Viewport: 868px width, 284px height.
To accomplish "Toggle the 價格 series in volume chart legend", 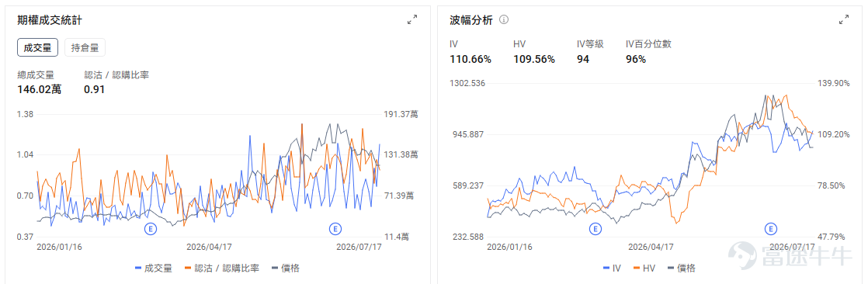I will [x=286, y=268].
